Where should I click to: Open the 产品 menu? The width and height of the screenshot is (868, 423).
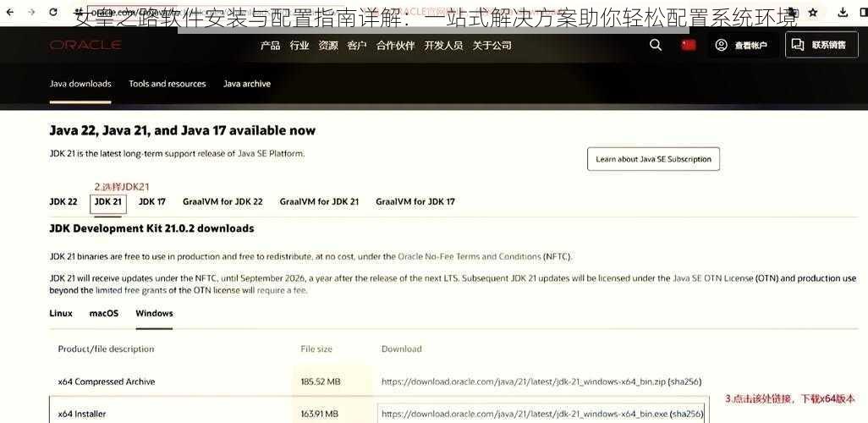pos(270,46)
